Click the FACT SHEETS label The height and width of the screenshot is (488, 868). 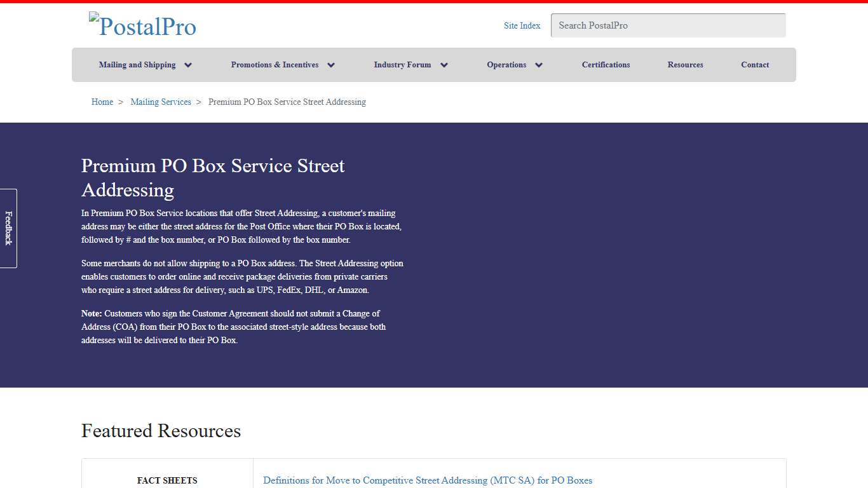[167, 480]
